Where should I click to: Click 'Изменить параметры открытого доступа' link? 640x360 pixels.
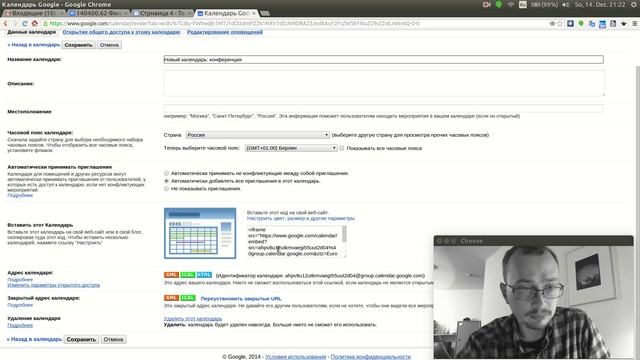click(53, 285)
